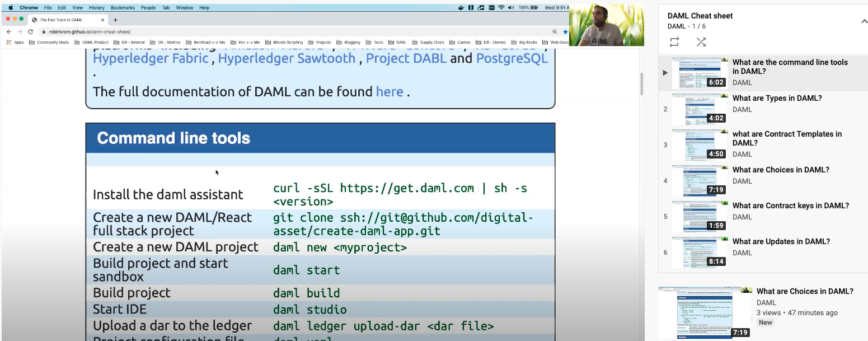Open the Blogging bookmark folder
Screen dimensions: 868x341
(349, 42)
